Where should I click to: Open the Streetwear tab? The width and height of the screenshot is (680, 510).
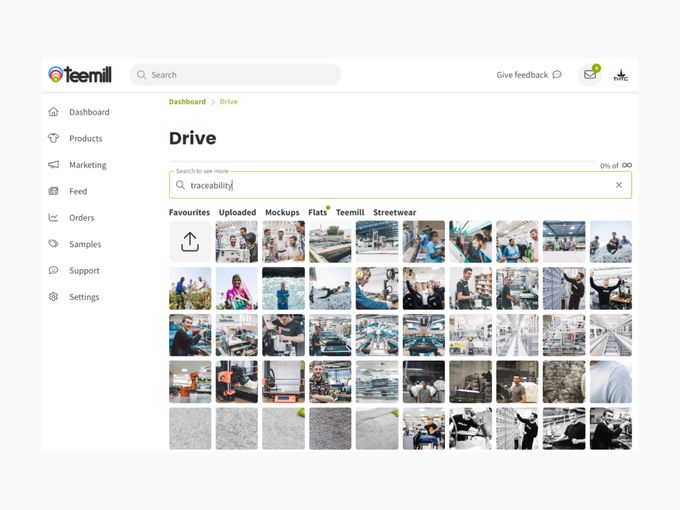pyautogui.click(x=394, y=213)
